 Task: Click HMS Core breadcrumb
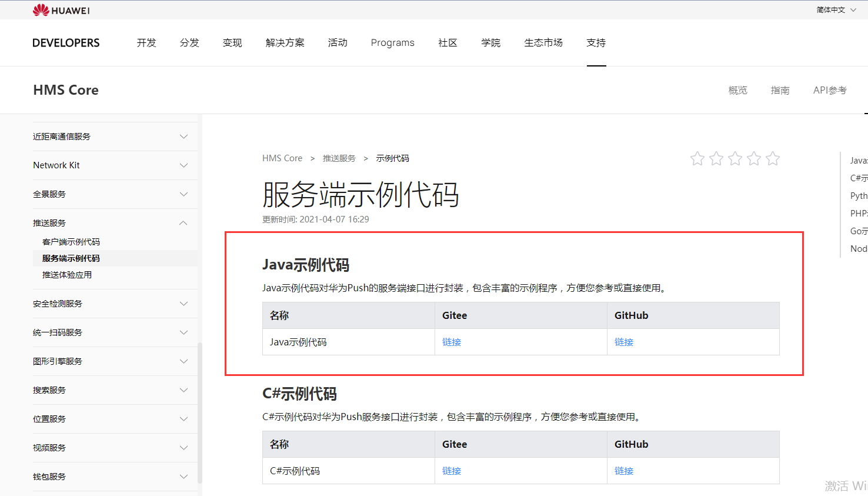(x=282, y=158)
